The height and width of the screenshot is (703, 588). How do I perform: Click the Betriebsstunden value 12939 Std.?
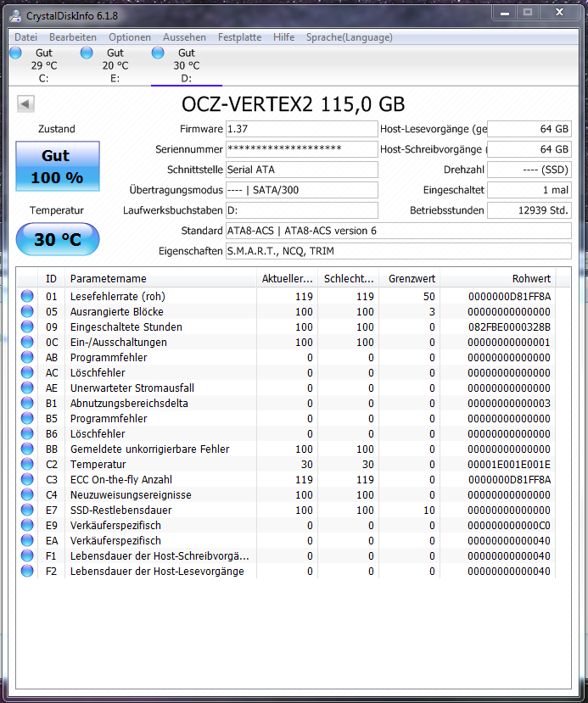(529, 210)
